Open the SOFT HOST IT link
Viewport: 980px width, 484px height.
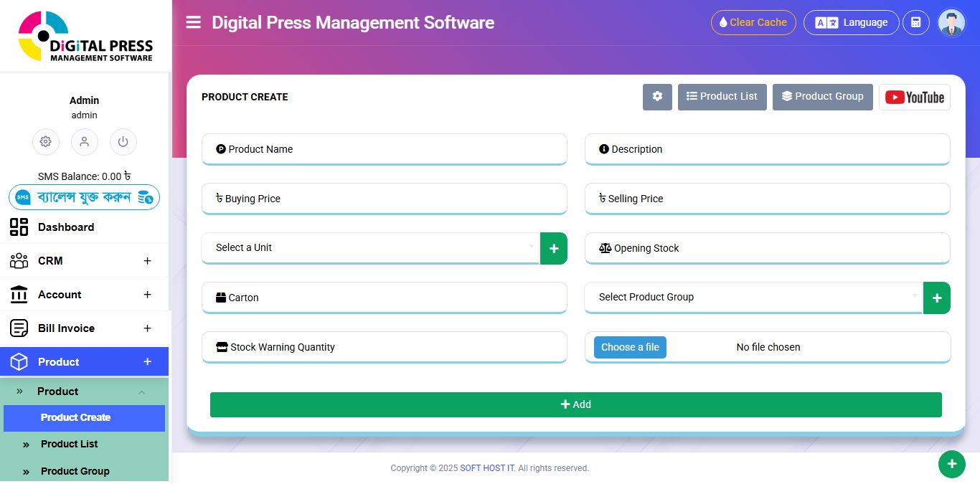pos(488,468)
